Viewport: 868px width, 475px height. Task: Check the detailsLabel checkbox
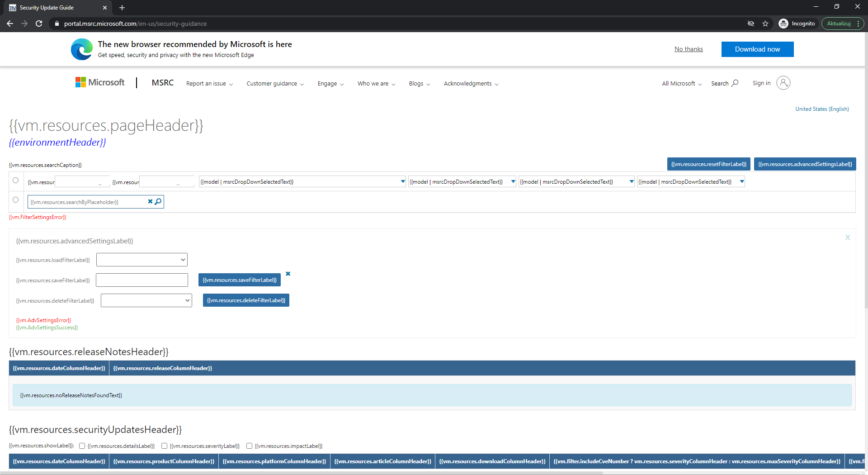[x=82, y=446]
